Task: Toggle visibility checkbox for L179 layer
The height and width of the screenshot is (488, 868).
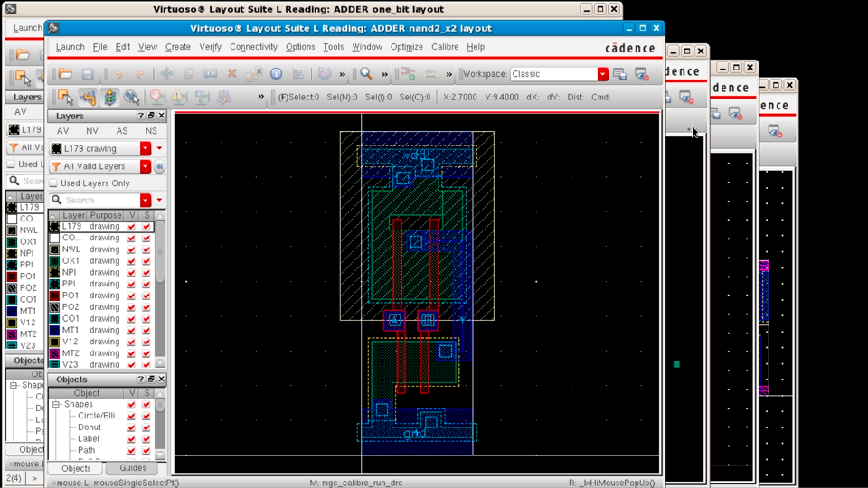Action: click(x=131, y=226)
